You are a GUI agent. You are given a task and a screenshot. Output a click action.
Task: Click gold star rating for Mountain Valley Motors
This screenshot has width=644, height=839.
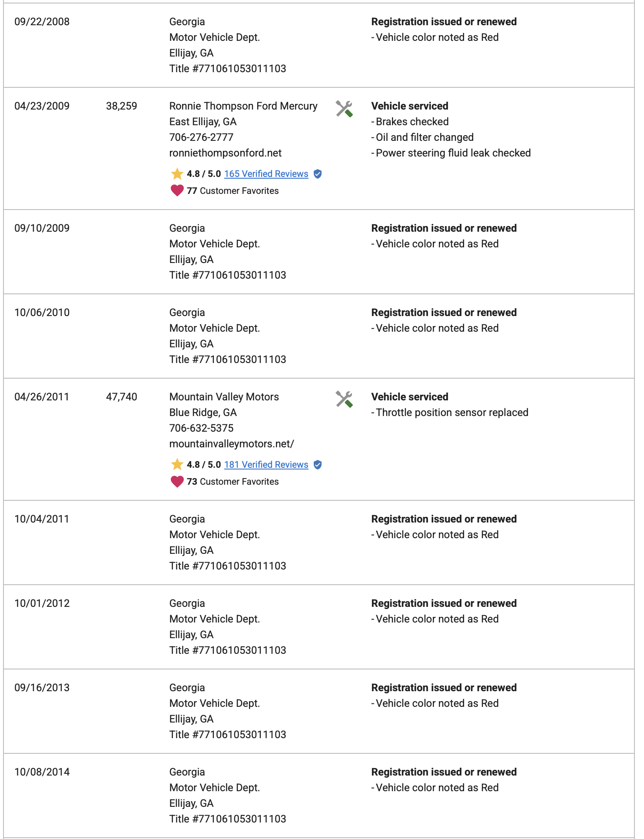tap(177, 465)
